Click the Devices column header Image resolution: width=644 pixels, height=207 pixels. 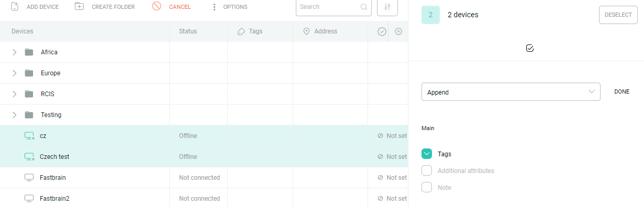[x=23, y=31]
